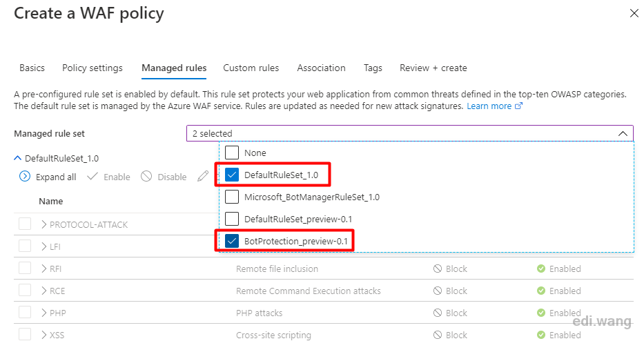This screenshot has height=341, width=644.
Task: Expand the XSS rule group
Action: pyautogui.click(x=44, y=335)
